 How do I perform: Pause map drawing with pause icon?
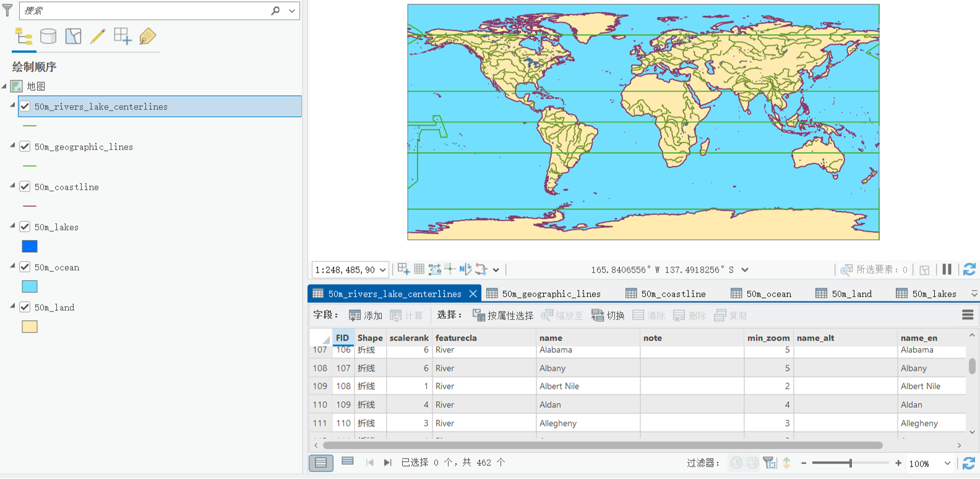click(x=947, y=269)
